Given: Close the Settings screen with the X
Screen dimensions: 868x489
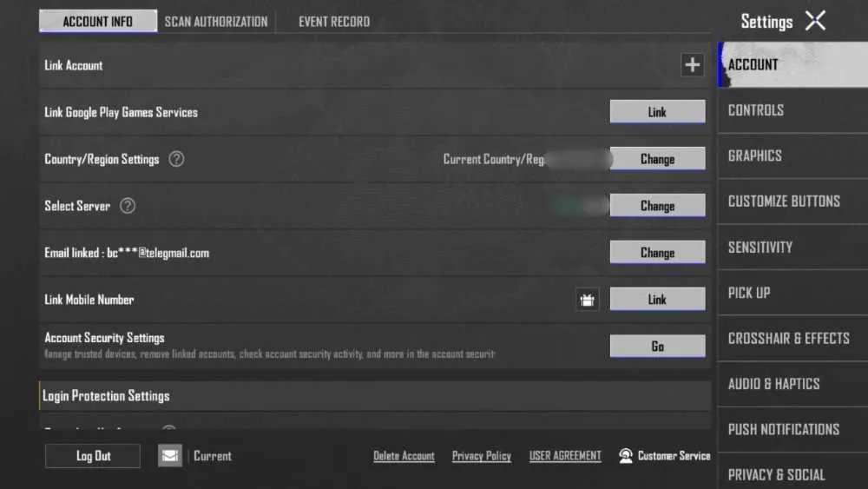Looking at the screenshot, I should (815, 21).
